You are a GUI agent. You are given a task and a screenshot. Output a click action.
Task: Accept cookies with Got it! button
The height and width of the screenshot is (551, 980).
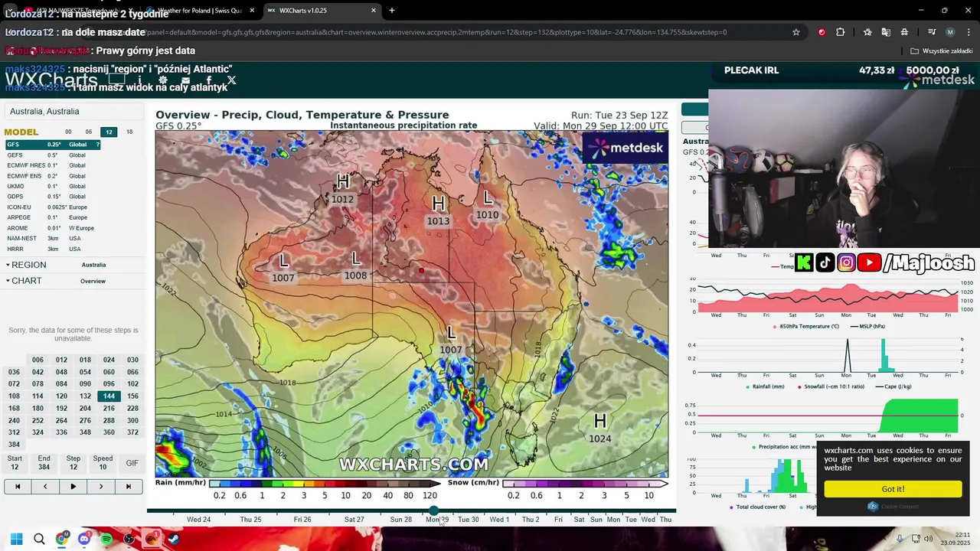coord(893,489)
